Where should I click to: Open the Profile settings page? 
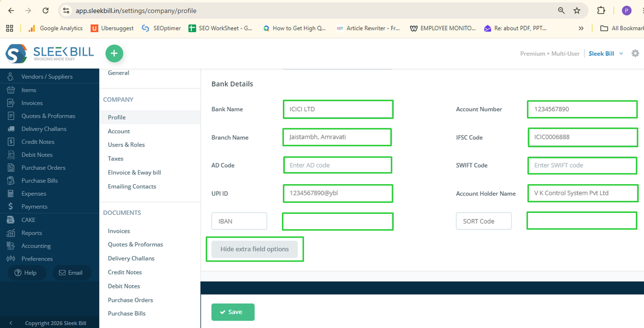click(117, 117)
